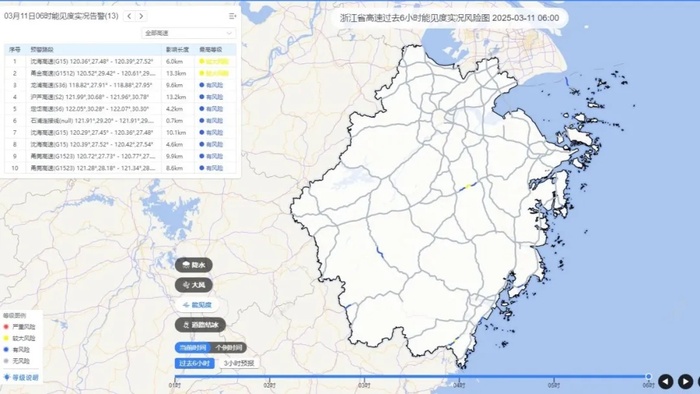
Task: Open the 全部高速 highway filter dropdown
Action: pyautogui.click(x=189, y=33)
